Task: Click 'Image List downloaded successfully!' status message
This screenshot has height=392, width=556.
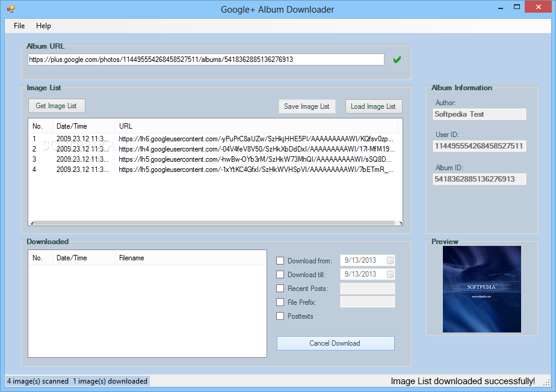Action: (x=463, y=381)
